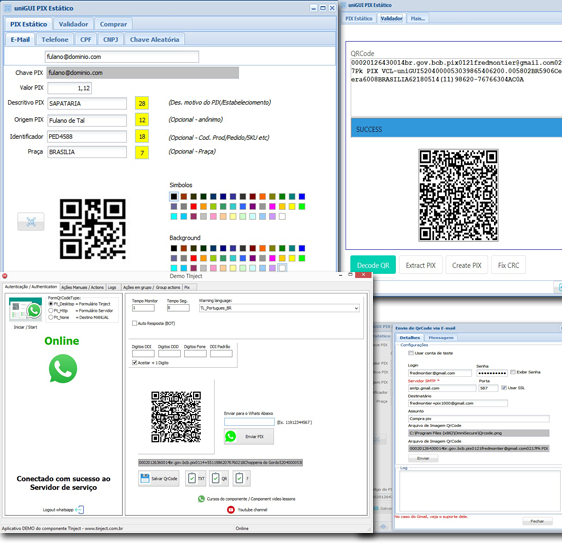Switch to the Mensagem tab in the e-mail dialog

(441, 338)
